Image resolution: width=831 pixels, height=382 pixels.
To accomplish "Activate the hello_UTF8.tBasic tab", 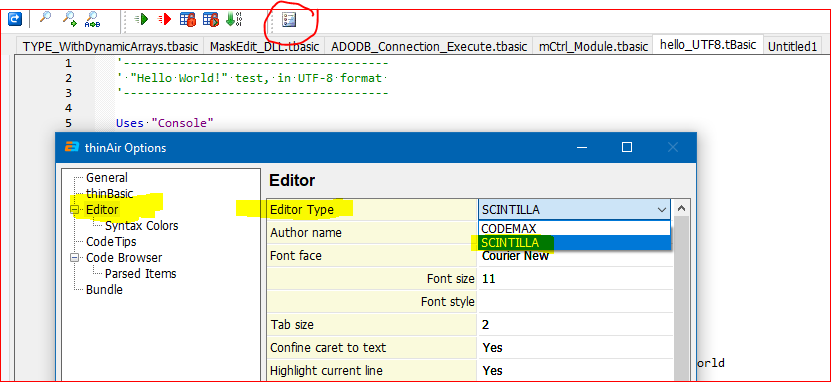I will 708,45.
